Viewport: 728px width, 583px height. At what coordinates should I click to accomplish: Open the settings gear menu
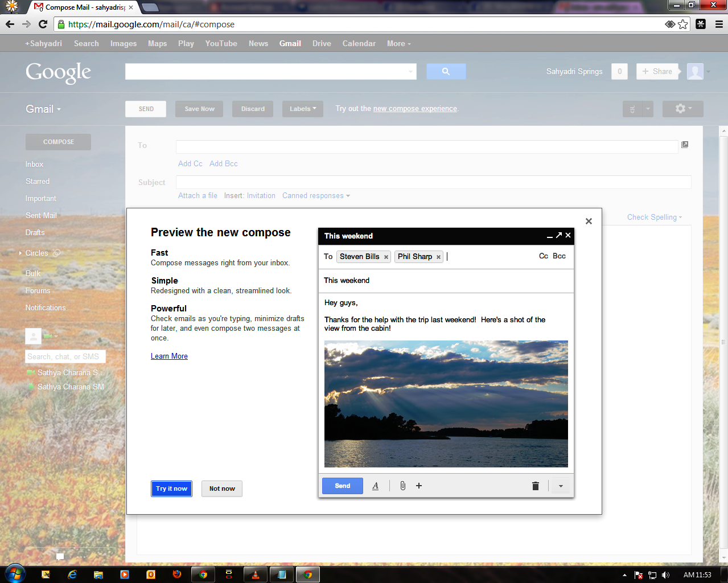click(x=683, y=109)
